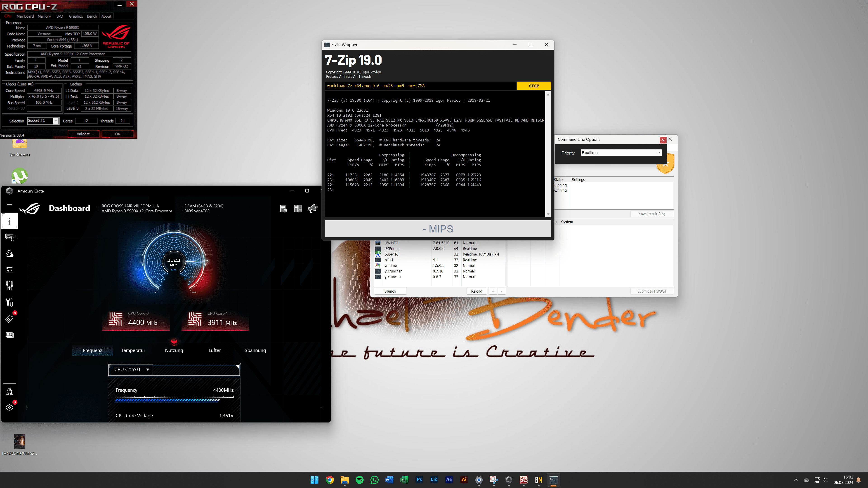868x488 pixels.
Task: Select the PYPrime row in benchmark list
Action: pyautogui.click(x=440, y=249)
